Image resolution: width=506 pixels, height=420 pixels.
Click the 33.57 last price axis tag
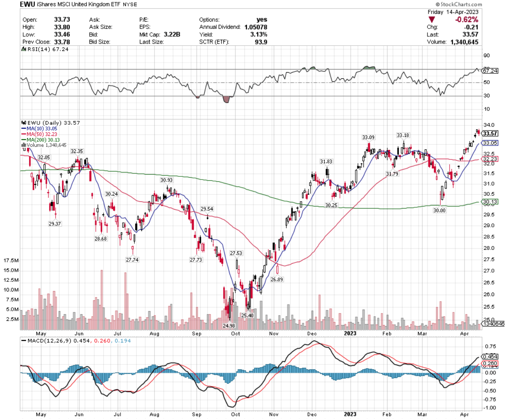coord(490,134)
